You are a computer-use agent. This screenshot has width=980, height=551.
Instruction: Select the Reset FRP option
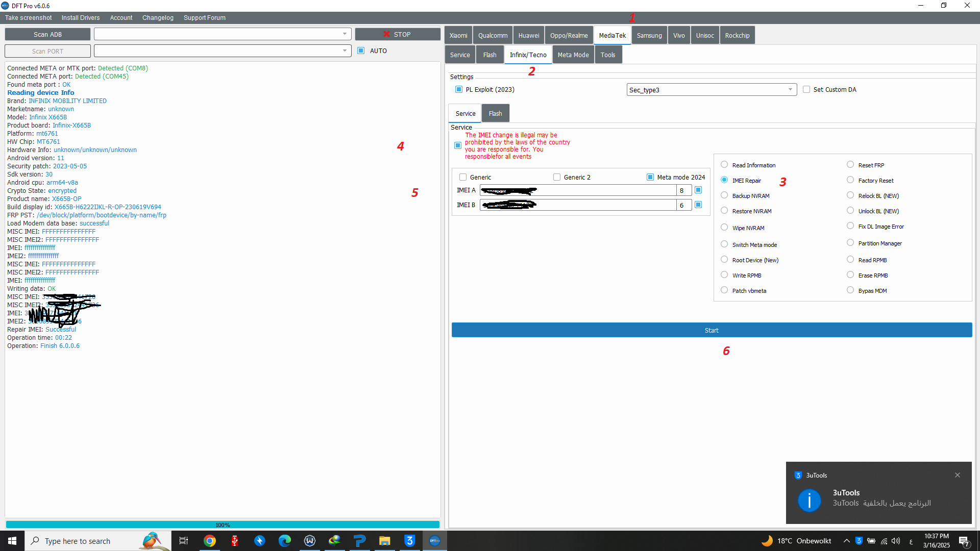pyautogui.click(x=850, y=164)
